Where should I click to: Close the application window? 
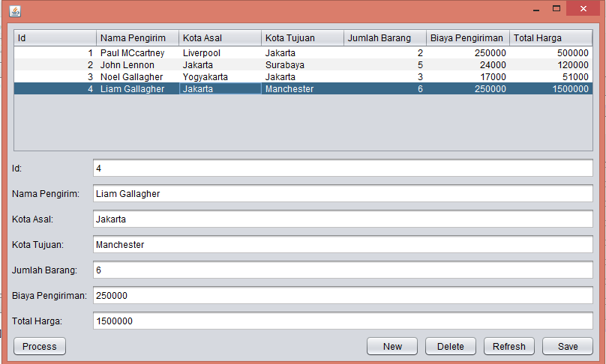[x=583, y=8]
